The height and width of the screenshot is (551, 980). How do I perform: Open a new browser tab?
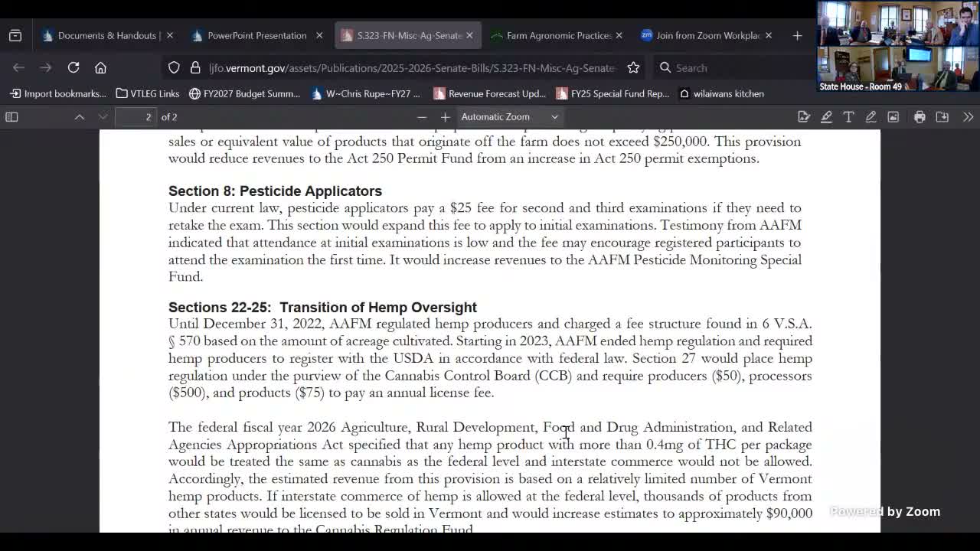click(797, 35)
